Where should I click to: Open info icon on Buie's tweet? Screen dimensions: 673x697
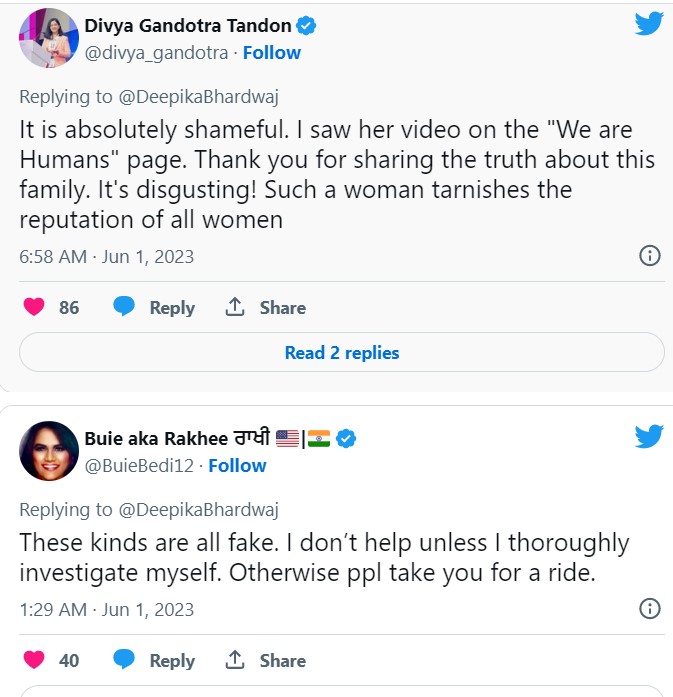(649, 609)
